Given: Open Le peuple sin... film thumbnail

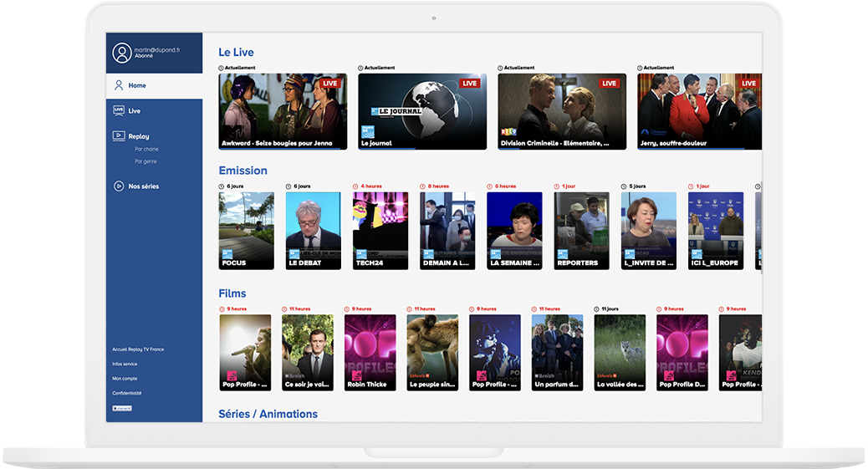Looking at the screenshot, I should coord(432,353).
